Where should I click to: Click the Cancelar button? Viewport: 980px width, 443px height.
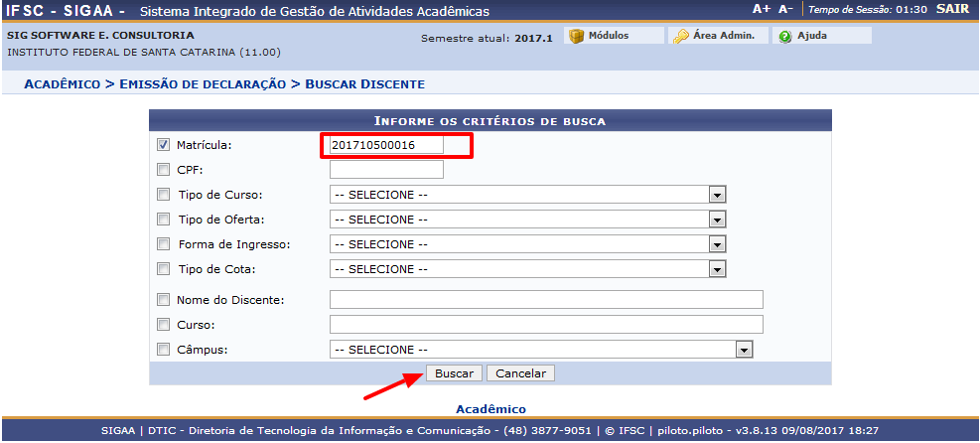520,373
